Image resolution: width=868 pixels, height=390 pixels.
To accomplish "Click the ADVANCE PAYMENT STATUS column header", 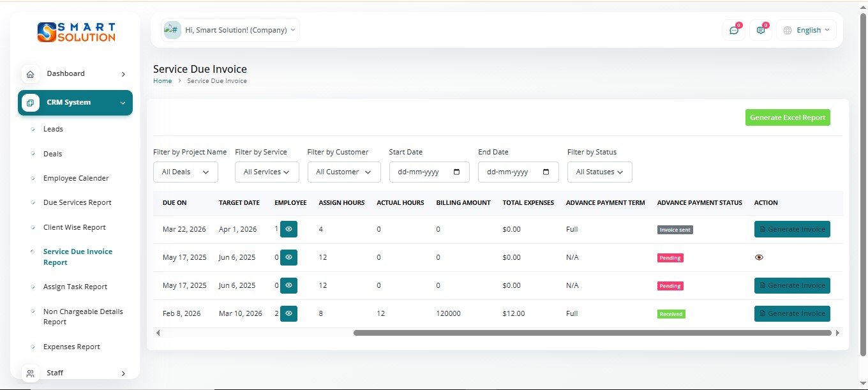I will tap(700, 203).
